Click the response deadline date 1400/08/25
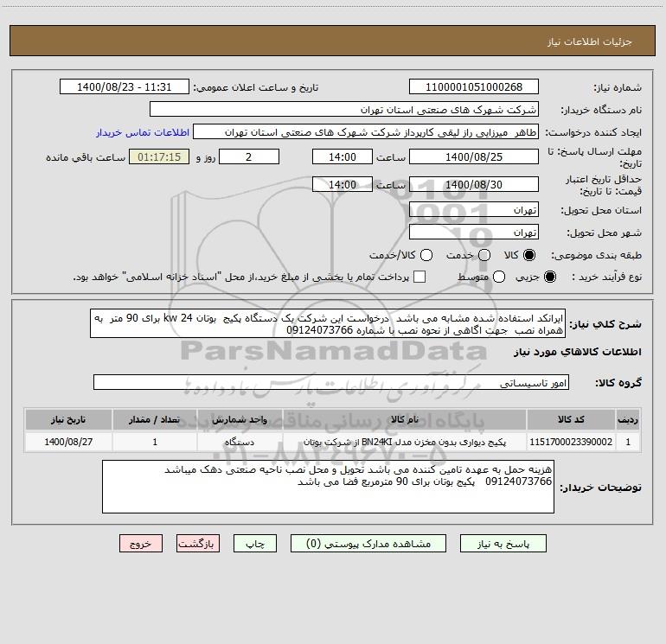This screenshot has height=644, width=666. point(474,156)
